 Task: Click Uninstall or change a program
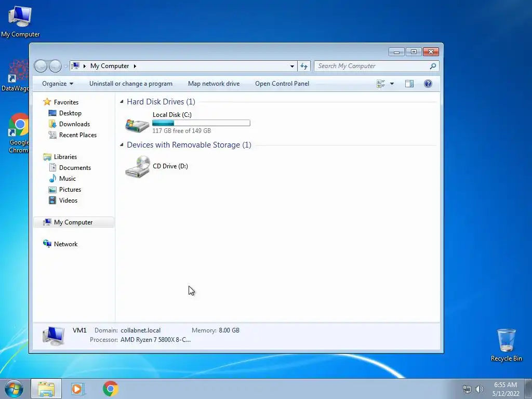coord(130,84)
